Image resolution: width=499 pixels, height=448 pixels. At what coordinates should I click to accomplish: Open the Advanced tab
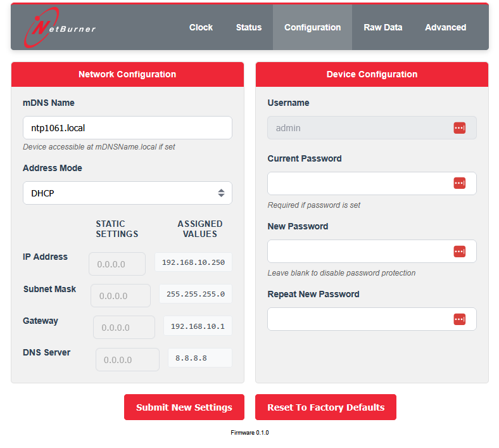(x=445, y=27)
